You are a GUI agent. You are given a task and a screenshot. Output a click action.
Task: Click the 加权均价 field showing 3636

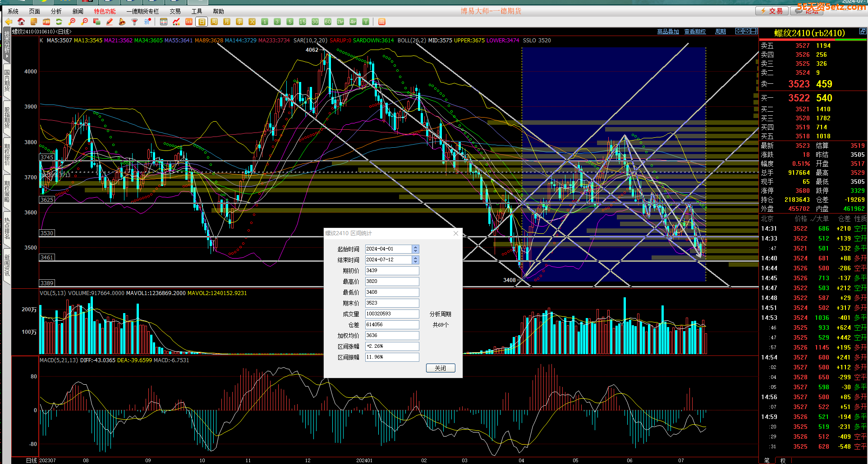[392, 336]
